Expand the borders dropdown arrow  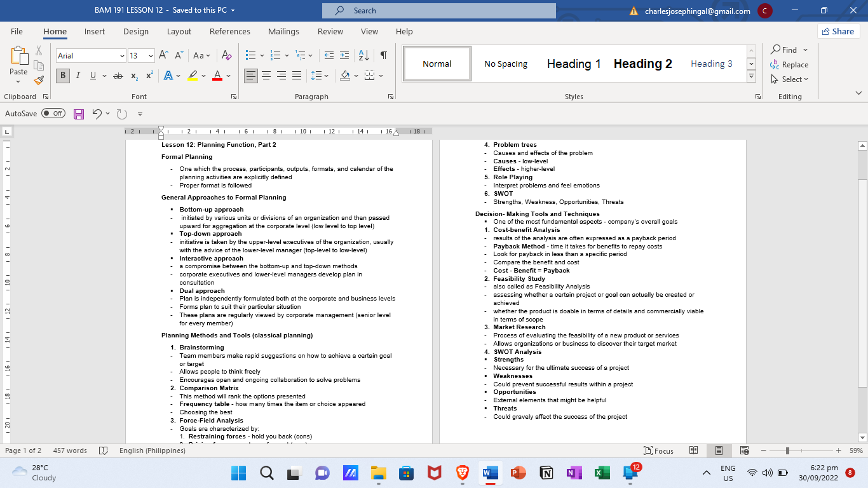pyautogui.click(x=381, y=76)
